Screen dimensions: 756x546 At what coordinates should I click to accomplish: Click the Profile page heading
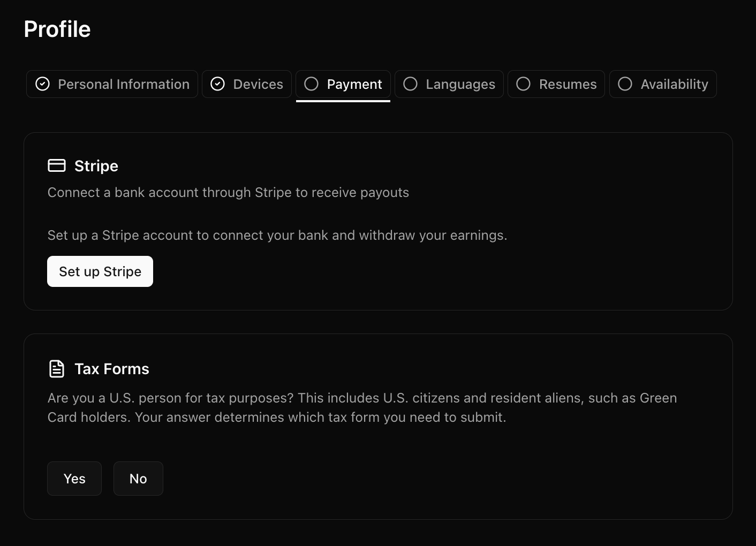[57, 29]
